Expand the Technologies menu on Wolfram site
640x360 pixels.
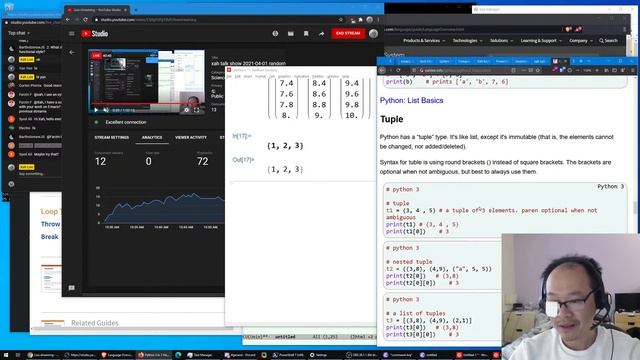[467, 40]
